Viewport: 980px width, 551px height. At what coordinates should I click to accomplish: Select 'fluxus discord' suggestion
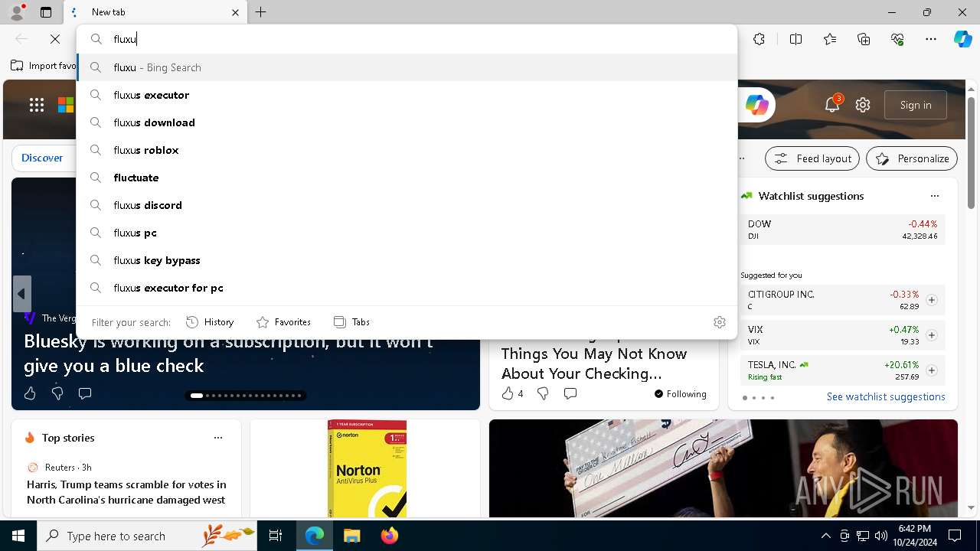(x=407, y=205)
